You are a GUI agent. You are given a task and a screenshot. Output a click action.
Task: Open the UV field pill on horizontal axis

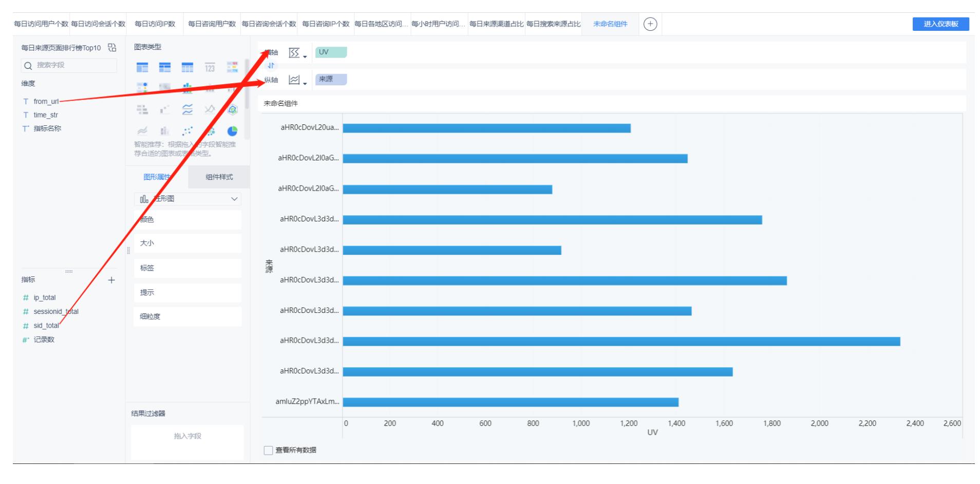click(331, 52)
